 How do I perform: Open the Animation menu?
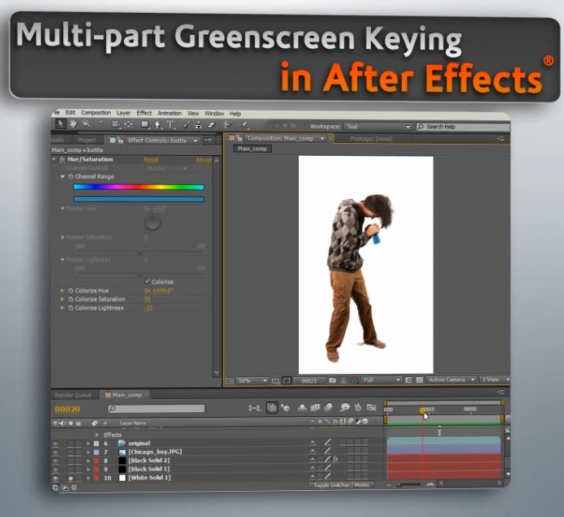click(x=170, y=113)
